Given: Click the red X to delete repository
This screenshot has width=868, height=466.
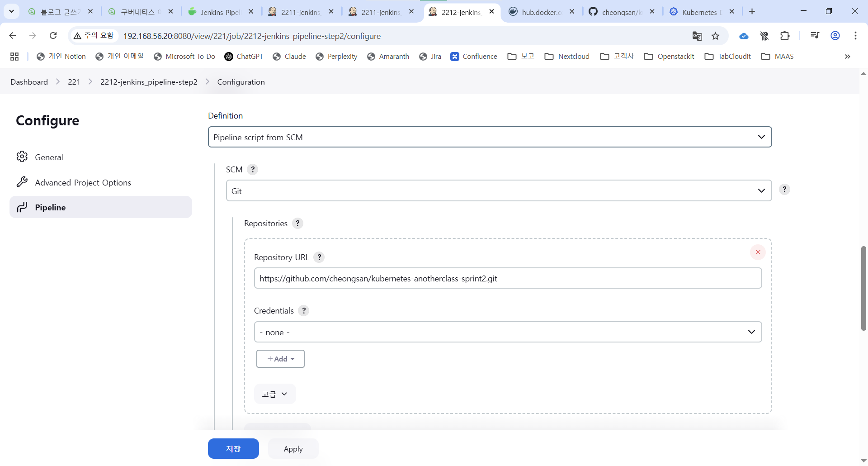Looking at the screenshot, I should (758, 252).
